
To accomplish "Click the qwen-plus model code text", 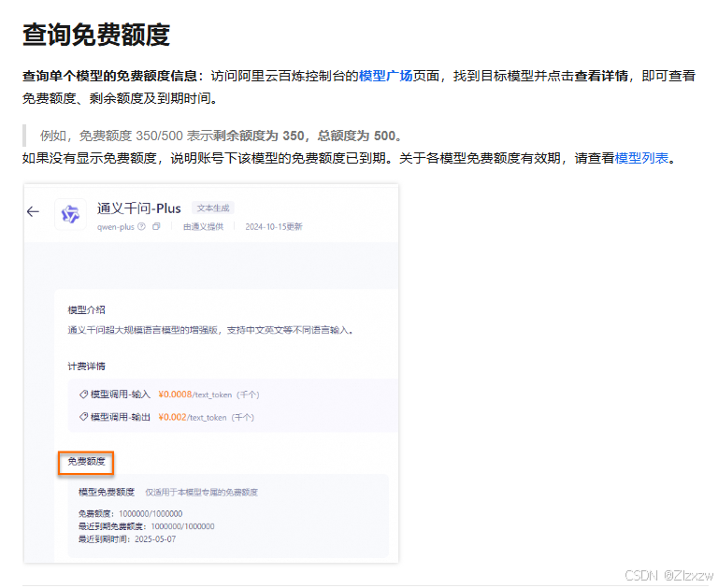I will tap(115, 226).
